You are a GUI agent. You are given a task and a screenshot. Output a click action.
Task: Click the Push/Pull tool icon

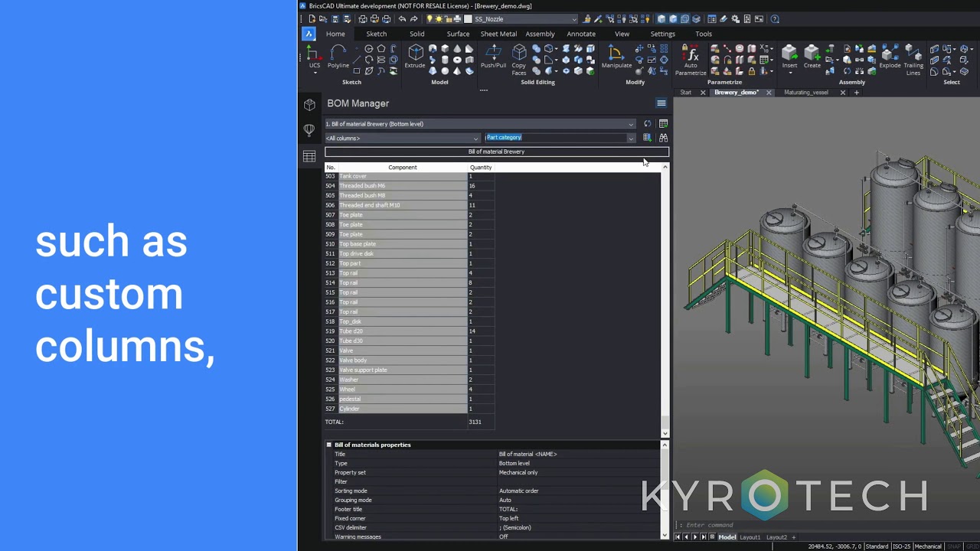click(493, 56)
